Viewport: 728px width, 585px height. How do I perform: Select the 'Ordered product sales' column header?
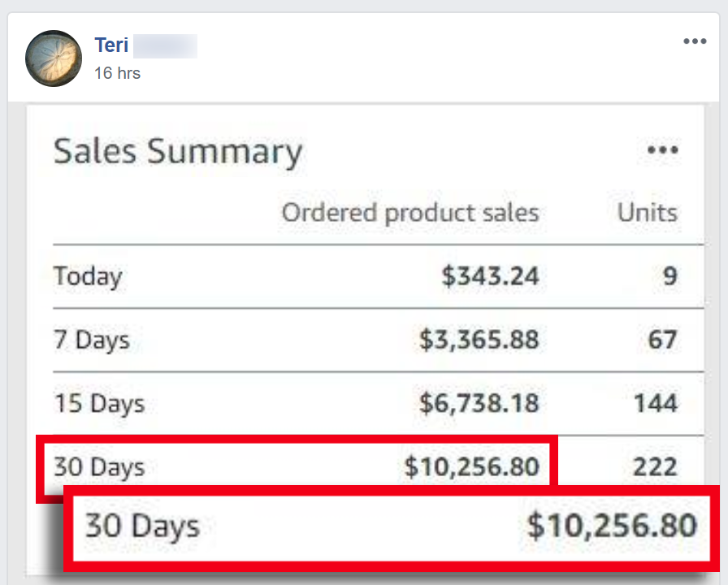410,213
